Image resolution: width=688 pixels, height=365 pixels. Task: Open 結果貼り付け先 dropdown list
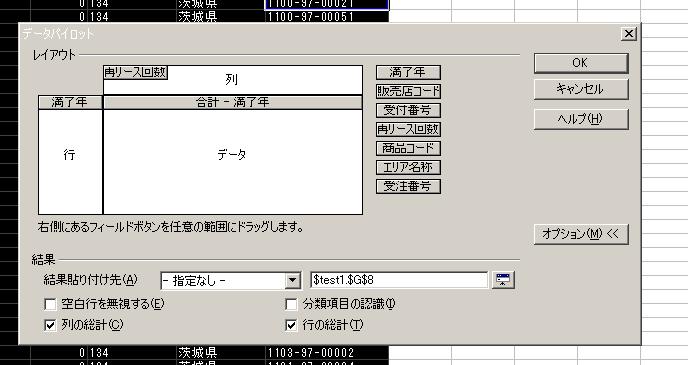point(292,280)
